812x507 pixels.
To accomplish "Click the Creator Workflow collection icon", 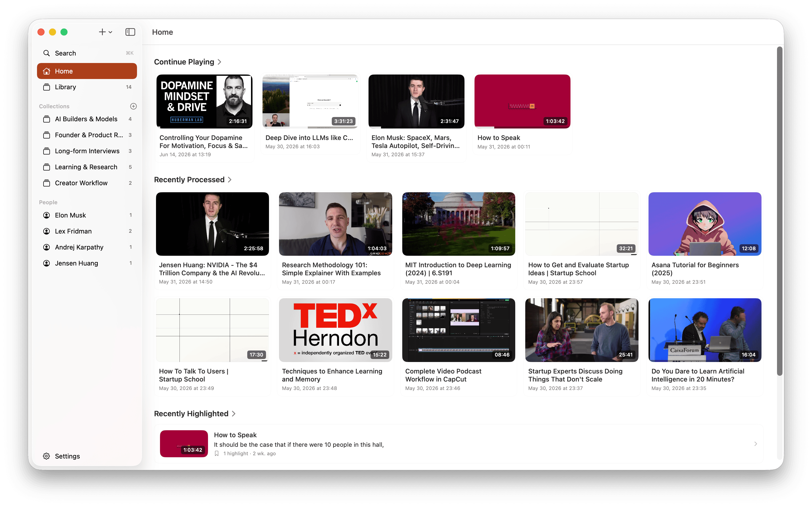I will (x=46, y=183).
